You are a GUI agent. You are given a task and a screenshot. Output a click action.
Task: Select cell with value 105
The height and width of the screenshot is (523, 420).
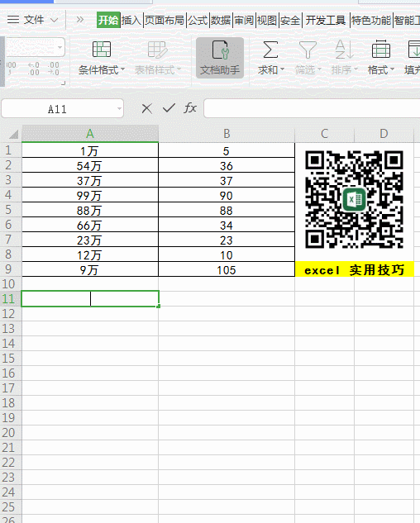tap(227, 269)
